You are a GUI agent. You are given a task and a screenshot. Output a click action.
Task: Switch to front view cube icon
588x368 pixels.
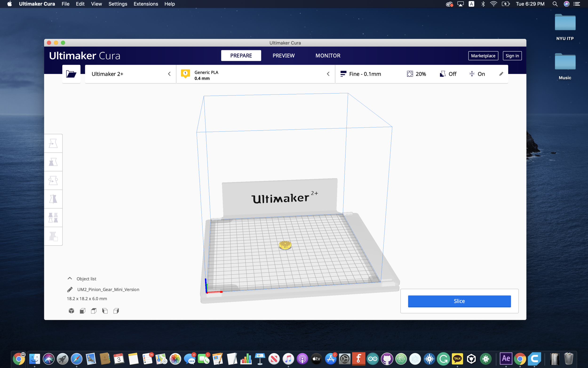click(83, 311)
